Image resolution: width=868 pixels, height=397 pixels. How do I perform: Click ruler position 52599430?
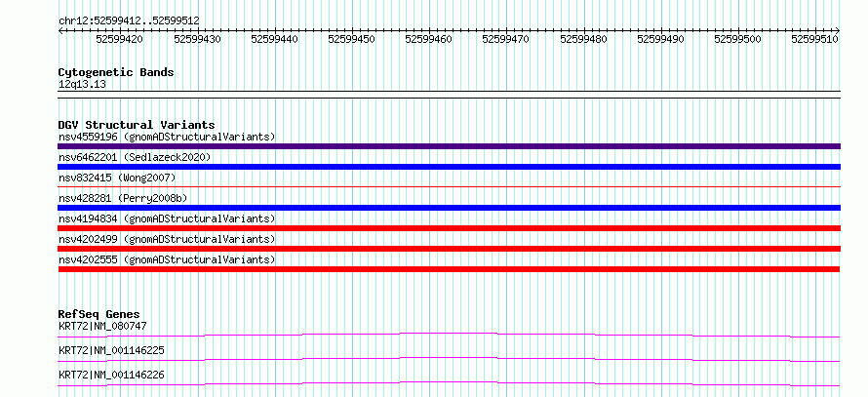click(198, 39)
